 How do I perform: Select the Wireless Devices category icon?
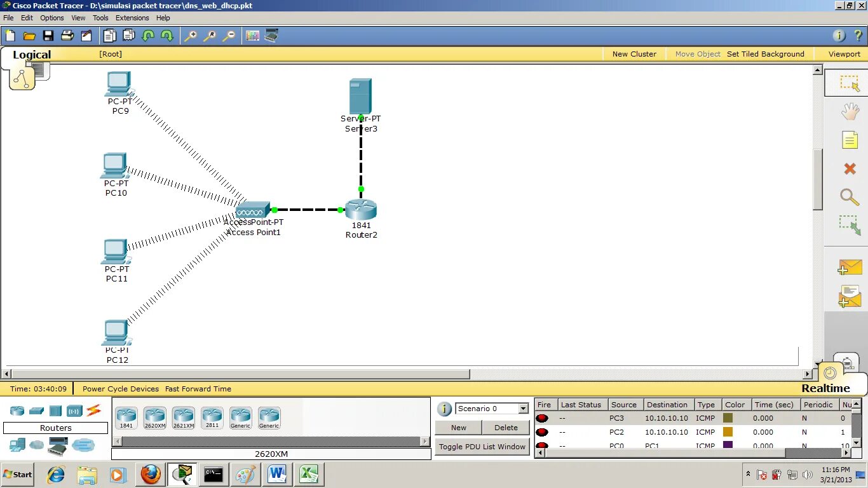pos(74,410)
